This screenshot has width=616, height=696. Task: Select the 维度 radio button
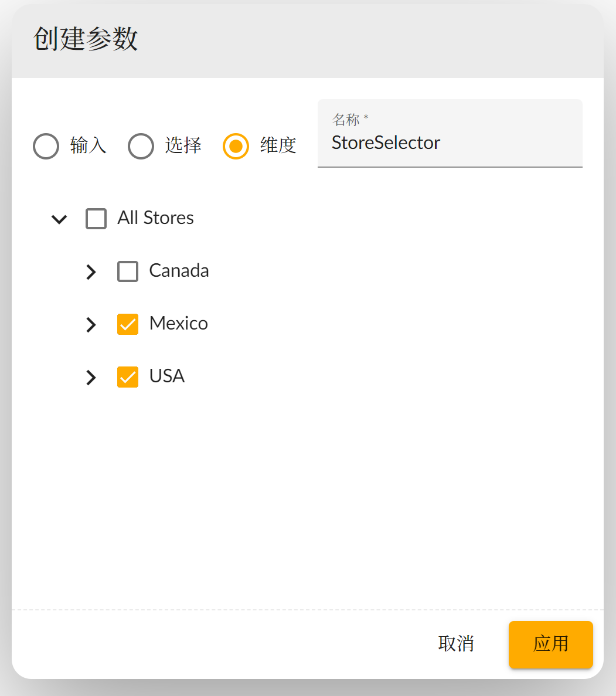pos(236,146)
